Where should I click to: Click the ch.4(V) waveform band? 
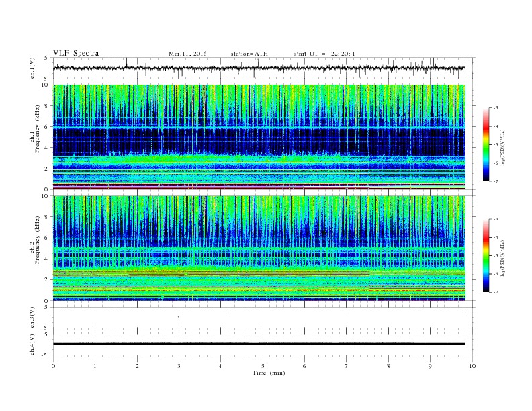pos(259,344)
